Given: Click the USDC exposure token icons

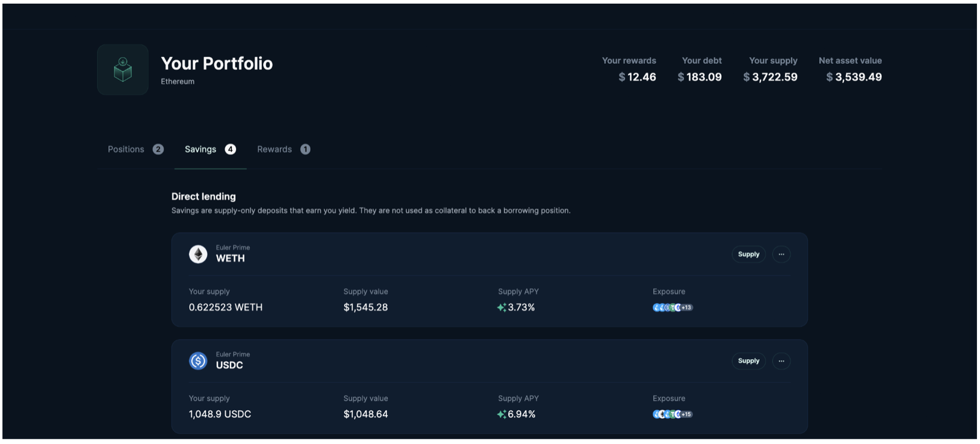Looking at the screenshot, I should [666, 415].
